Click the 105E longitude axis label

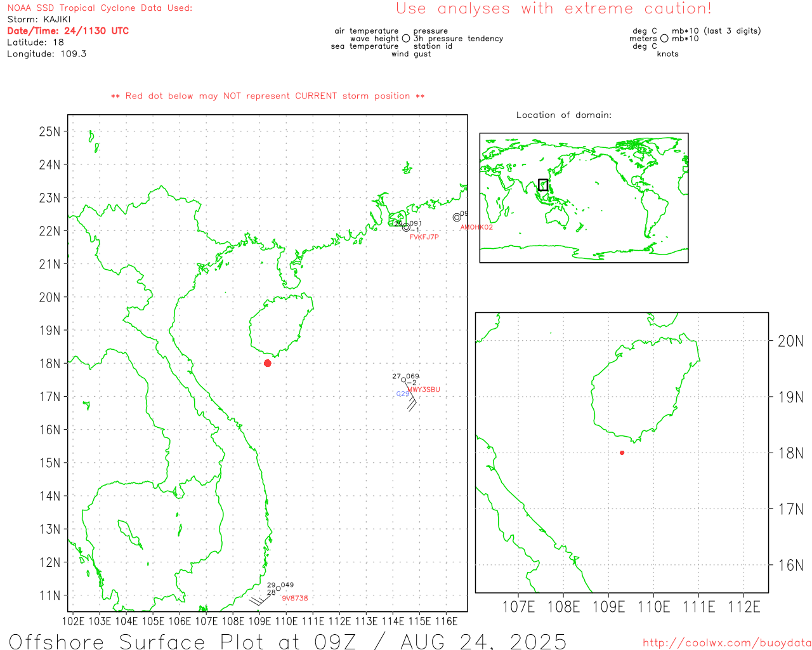[153, 621]
